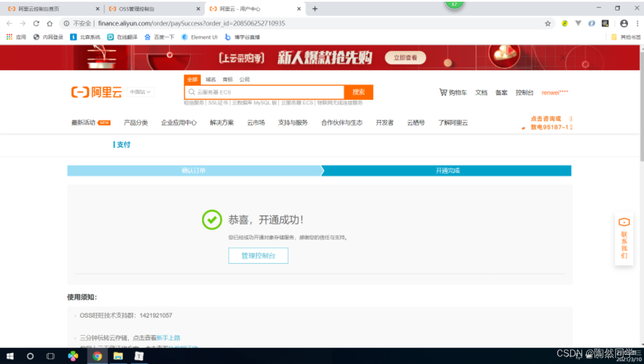The image size is (644, 364).
Task: Open 在线翻译 bookmark
Action: coord(123,37)
